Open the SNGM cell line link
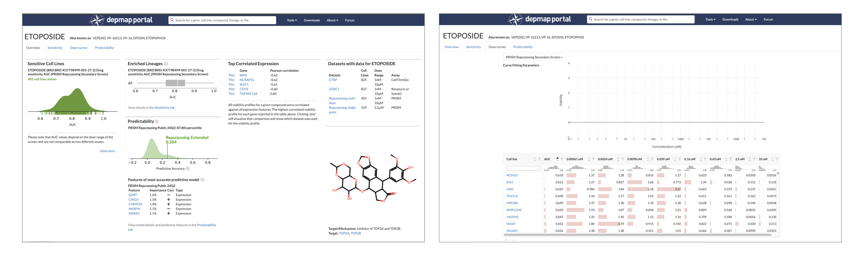868x256 pixels. pos(510,224)
